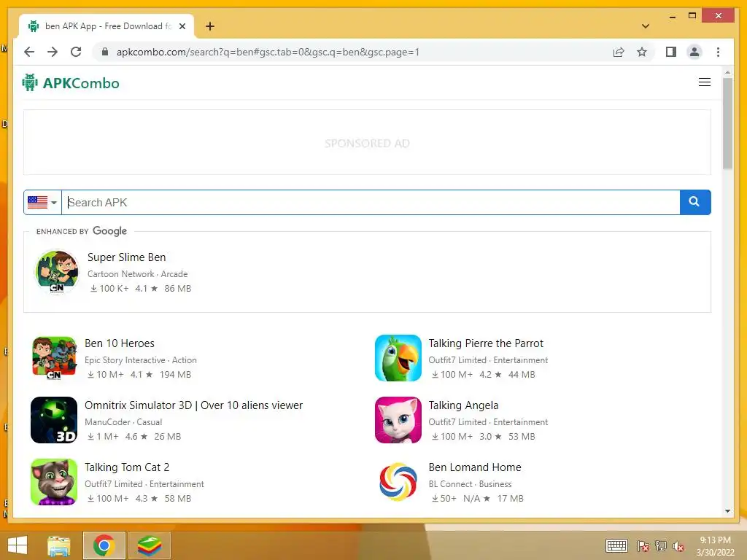
Task: Click the taskbar clock 9:13 PM
Action: (x=715, y=540)
